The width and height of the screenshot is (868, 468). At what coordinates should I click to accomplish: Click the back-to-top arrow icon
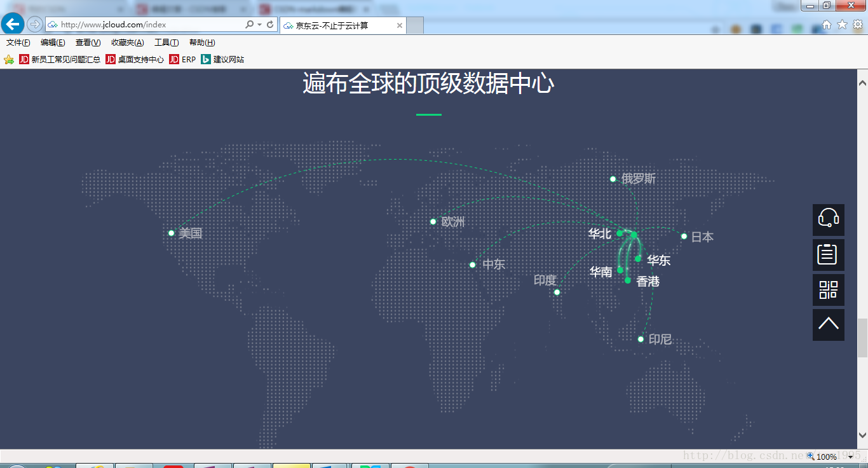click(x=829, y=325)
